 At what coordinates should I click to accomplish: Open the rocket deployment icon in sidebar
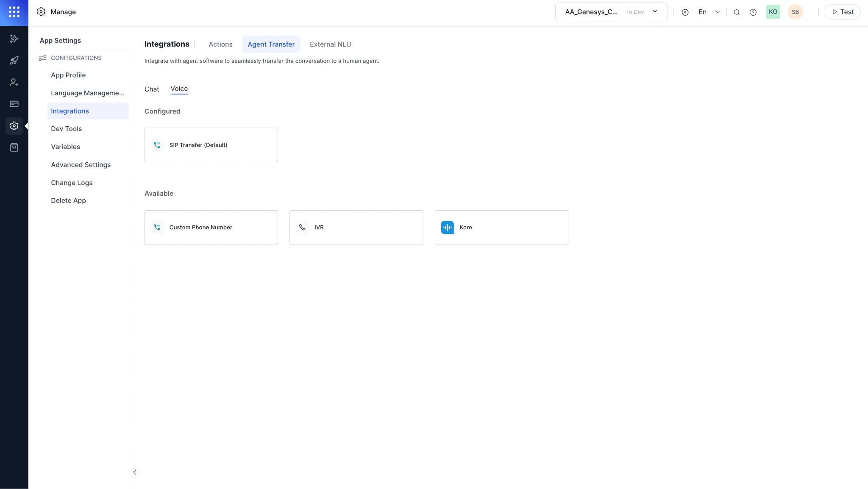pos(14,60)
